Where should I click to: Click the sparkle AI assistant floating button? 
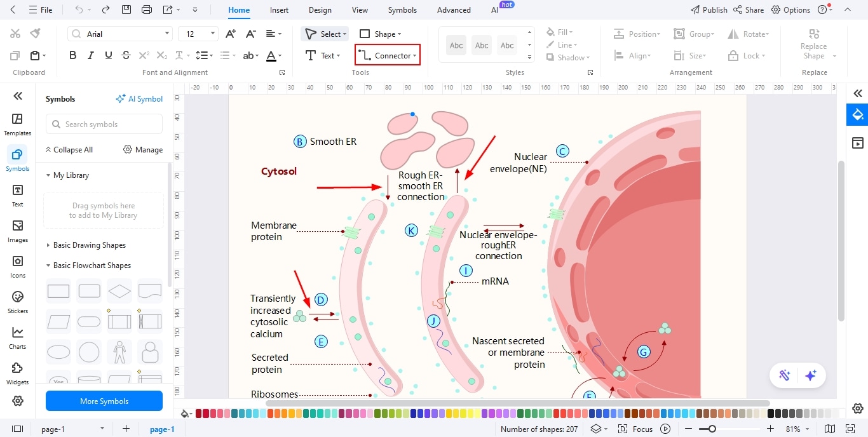pos(810,375)
